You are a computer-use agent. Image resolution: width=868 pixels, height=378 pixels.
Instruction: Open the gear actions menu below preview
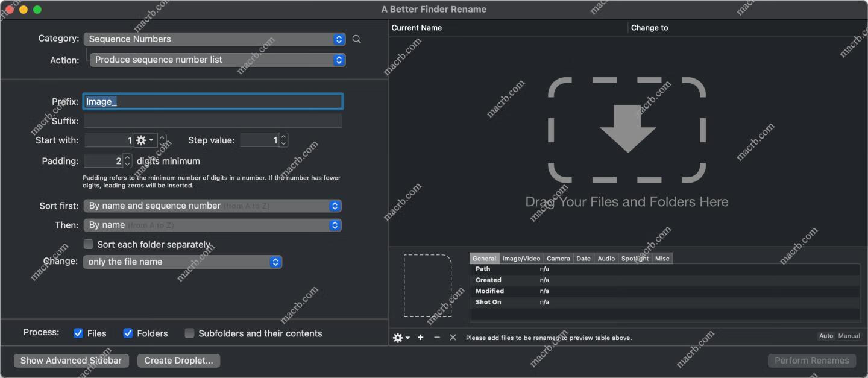click(x=401, y=338)
